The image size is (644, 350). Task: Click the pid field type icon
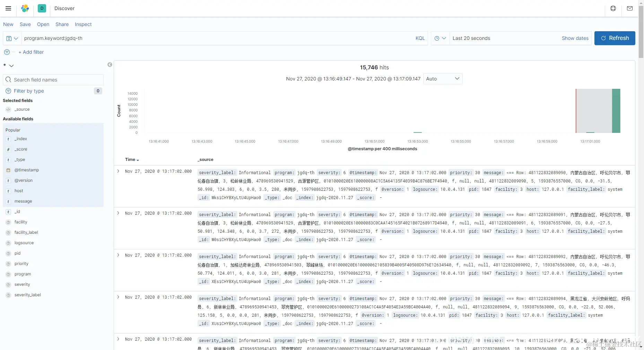[x=8, y=253]
